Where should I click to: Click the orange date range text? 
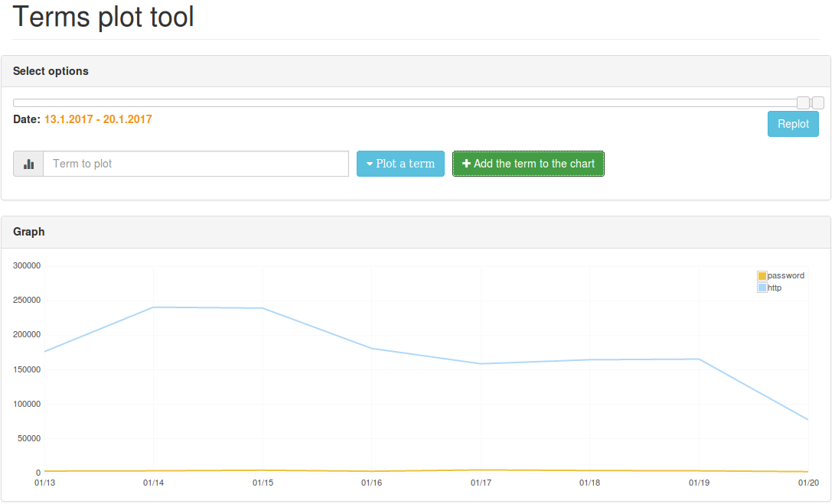[x=98, y=119]
